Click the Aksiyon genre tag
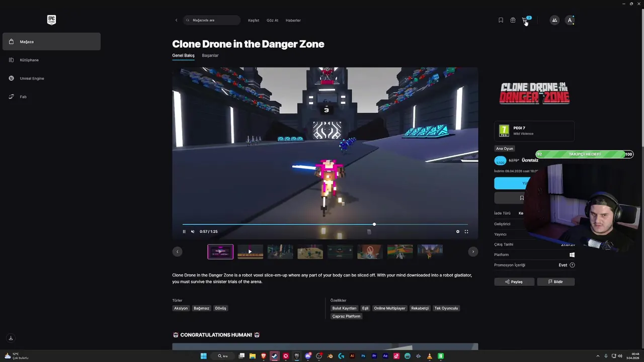 (181, 308)
